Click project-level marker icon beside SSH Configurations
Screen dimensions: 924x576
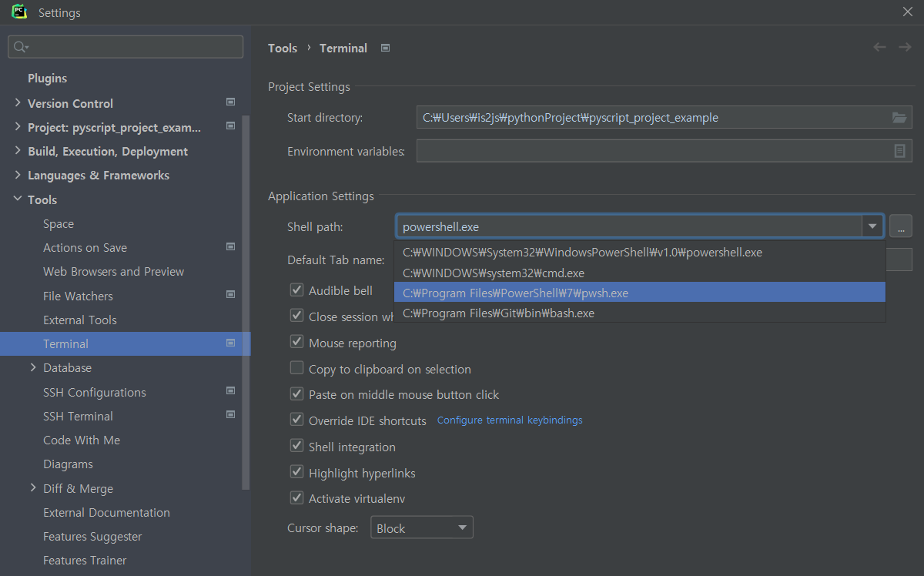(230, 390)
